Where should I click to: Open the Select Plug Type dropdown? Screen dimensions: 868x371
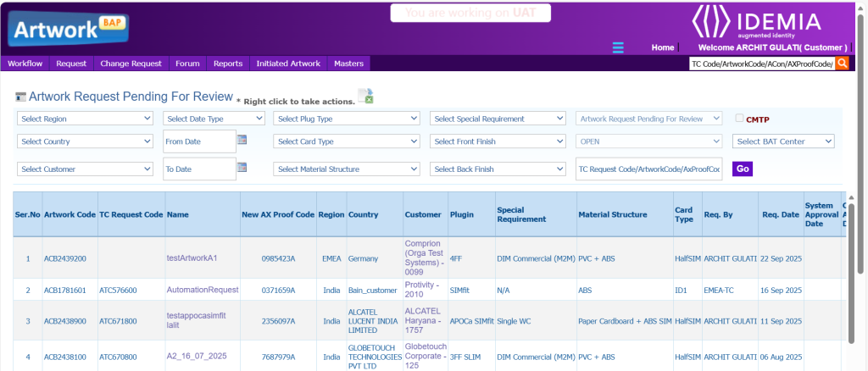[x=347, y=119]
